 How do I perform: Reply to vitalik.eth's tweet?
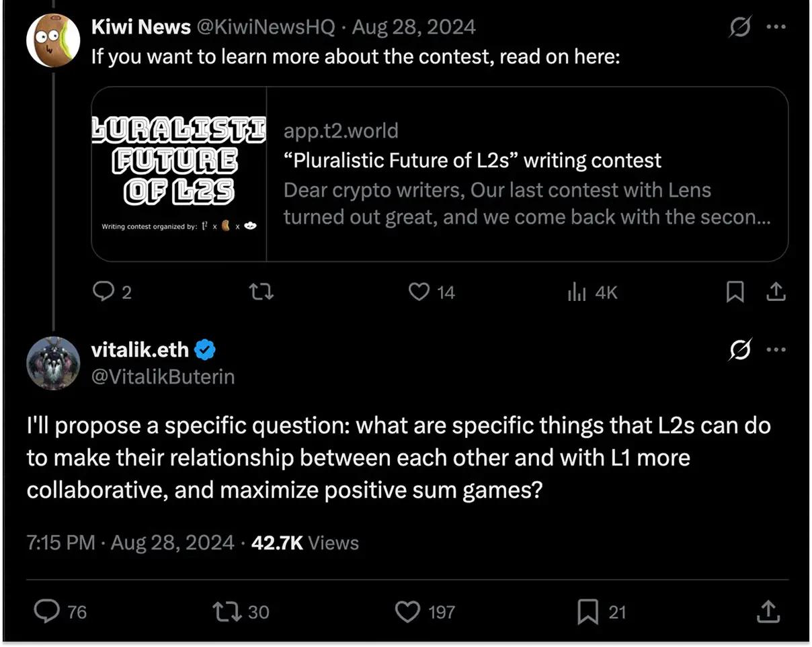pos(47,611)
